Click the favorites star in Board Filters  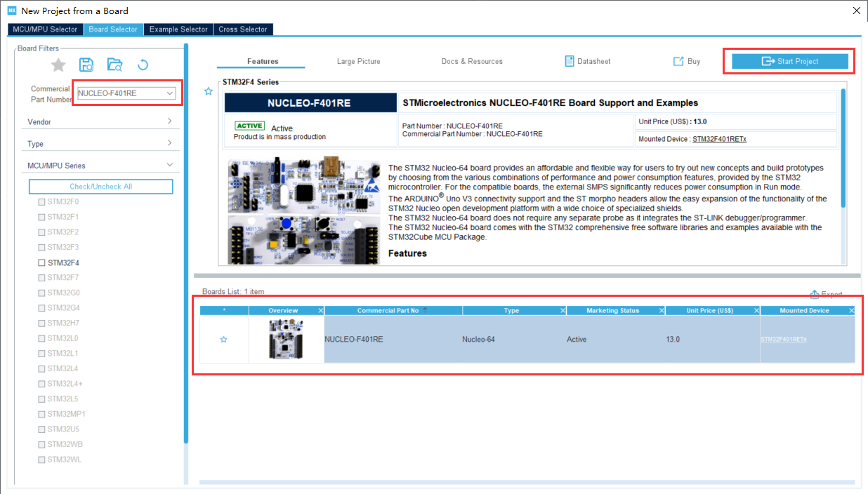click(58, 65)
